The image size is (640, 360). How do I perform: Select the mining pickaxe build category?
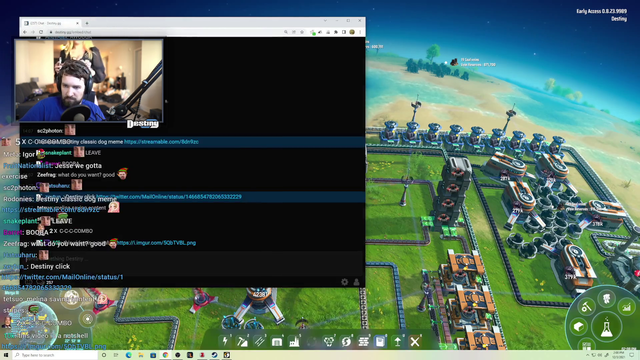click(242, 341)
